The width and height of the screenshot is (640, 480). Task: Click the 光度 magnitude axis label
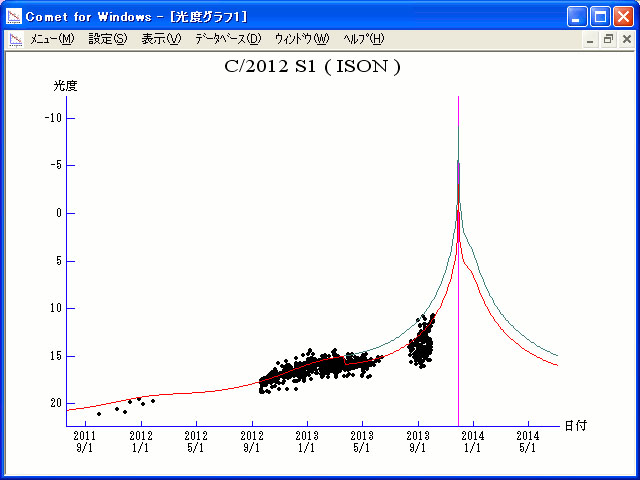65,86
